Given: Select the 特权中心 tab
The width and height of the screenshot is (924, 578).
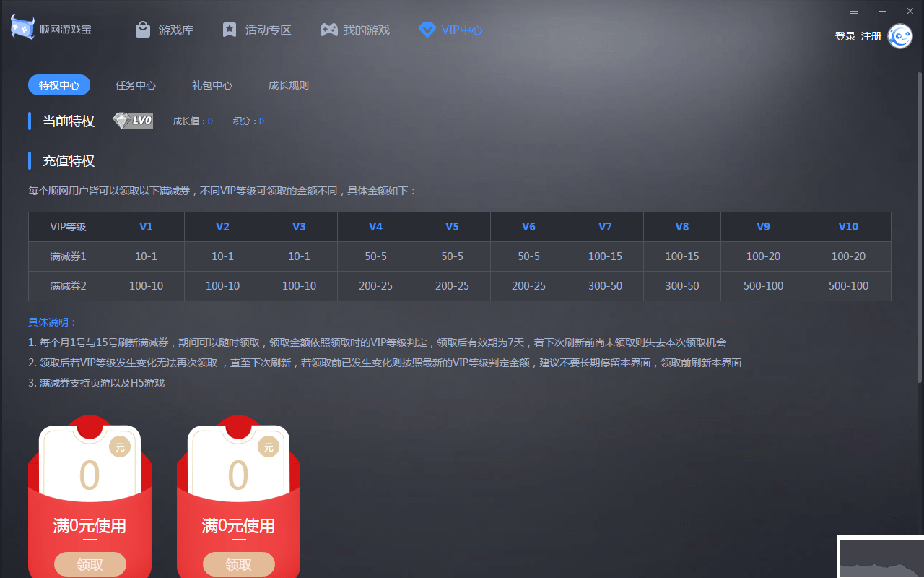Looking at the screenshot, I should [58, 85].
